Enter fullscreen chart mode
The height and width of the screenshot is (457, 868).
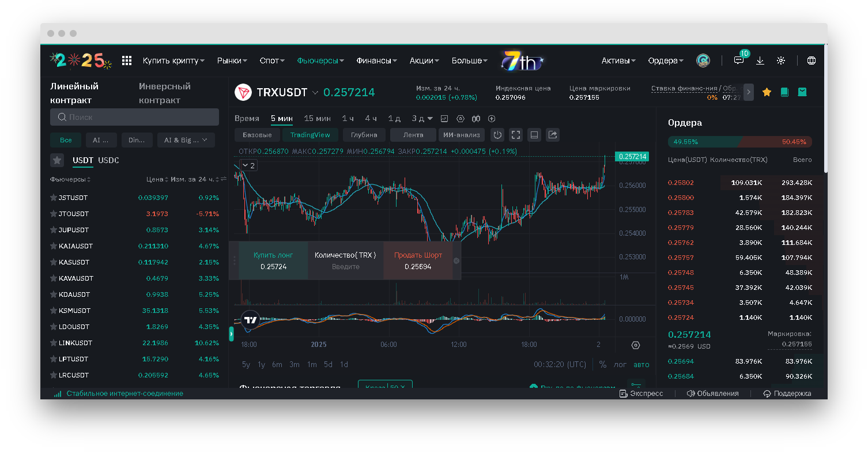coord(516,135)
